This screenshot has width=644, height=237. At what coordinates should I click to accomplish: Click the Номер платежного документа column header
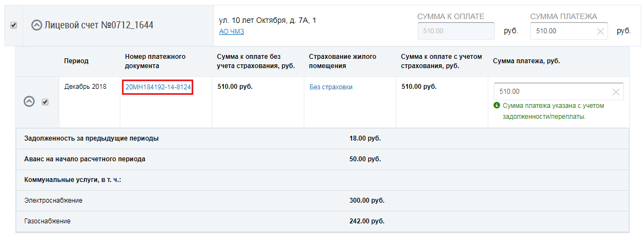coord(155,61)
